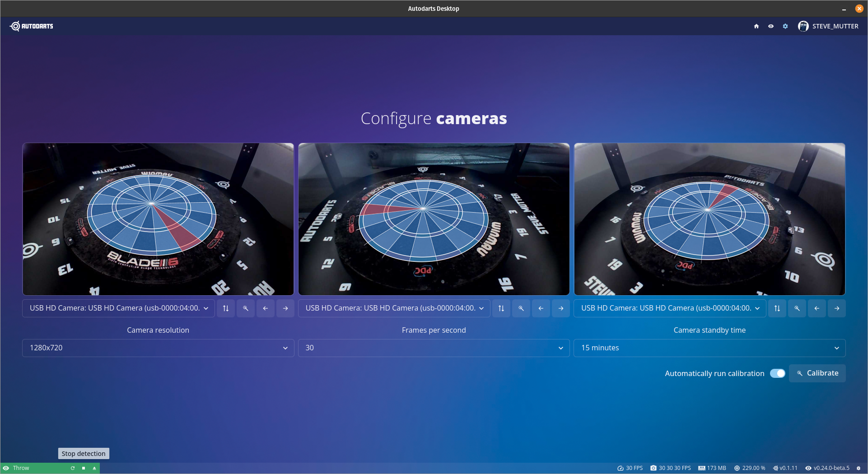Open the debug bug icon in status bar
The height and width of the screenshot is (474, 868).
(x=859, y=468)
